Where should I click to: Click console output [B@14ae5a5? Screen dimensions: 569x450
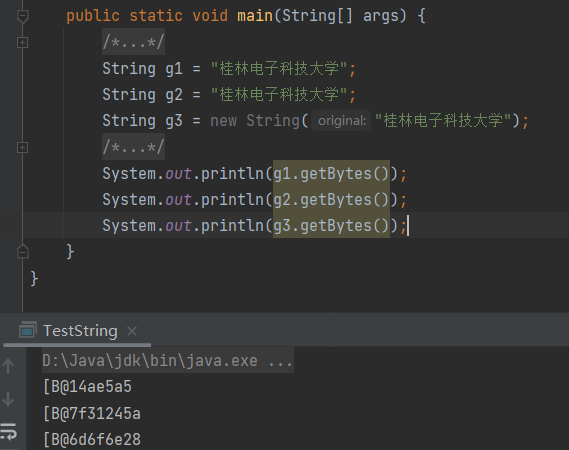pyautogui.click(x=87, y=386)
